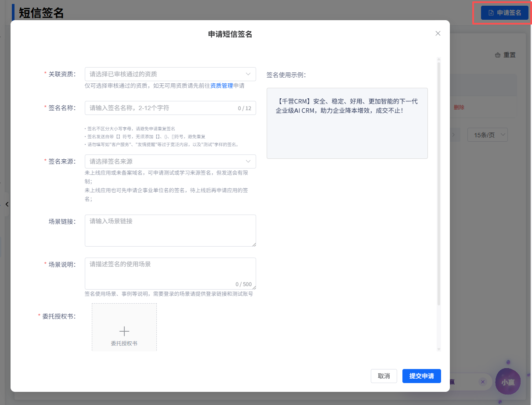This screenshot has height=405, width=532.
Task: Dismiss the 小赢 assistant bubble
Action: [x=483, y=382]
